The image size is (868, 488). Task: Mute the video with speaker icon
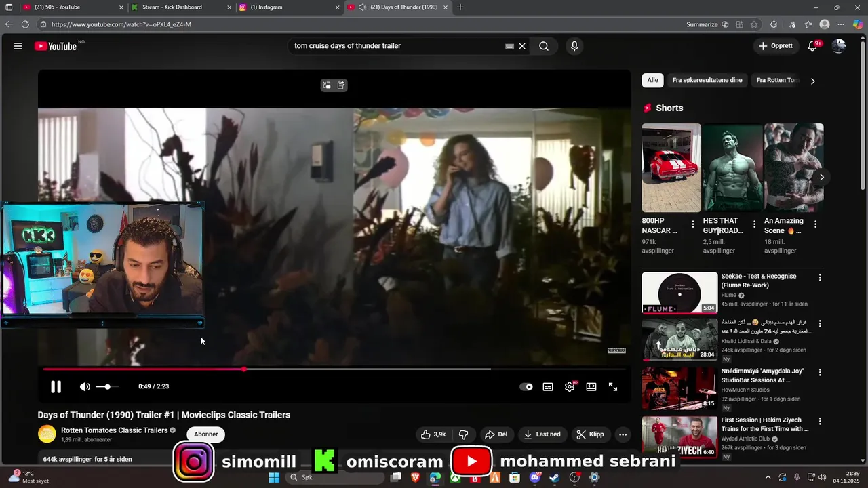pos(85,387)
